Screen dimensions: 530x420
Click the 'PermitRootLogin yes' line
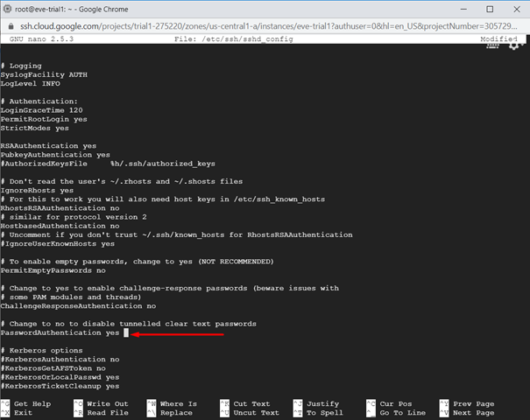pos(44,119)
